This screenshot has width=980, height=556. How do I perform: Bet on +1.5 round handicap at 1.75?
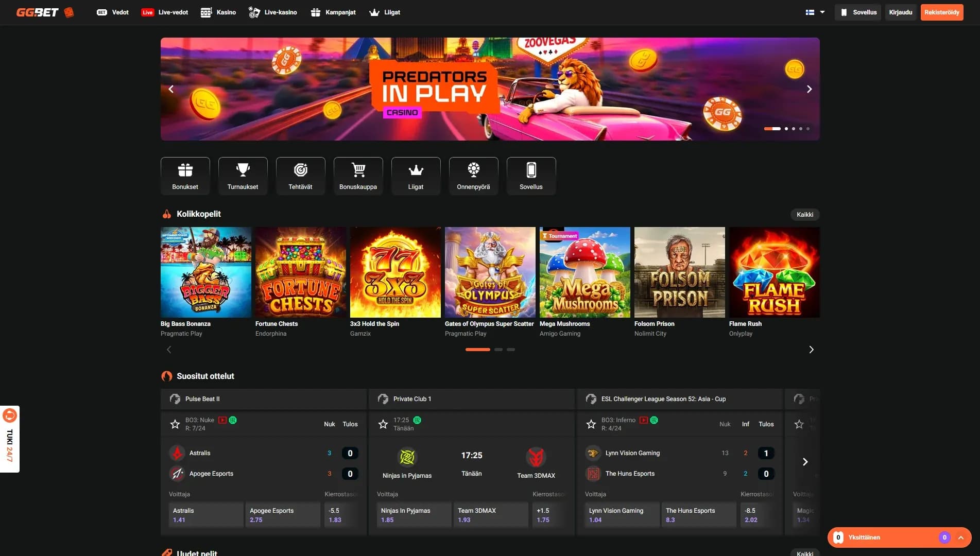click(x=549, y=515)
